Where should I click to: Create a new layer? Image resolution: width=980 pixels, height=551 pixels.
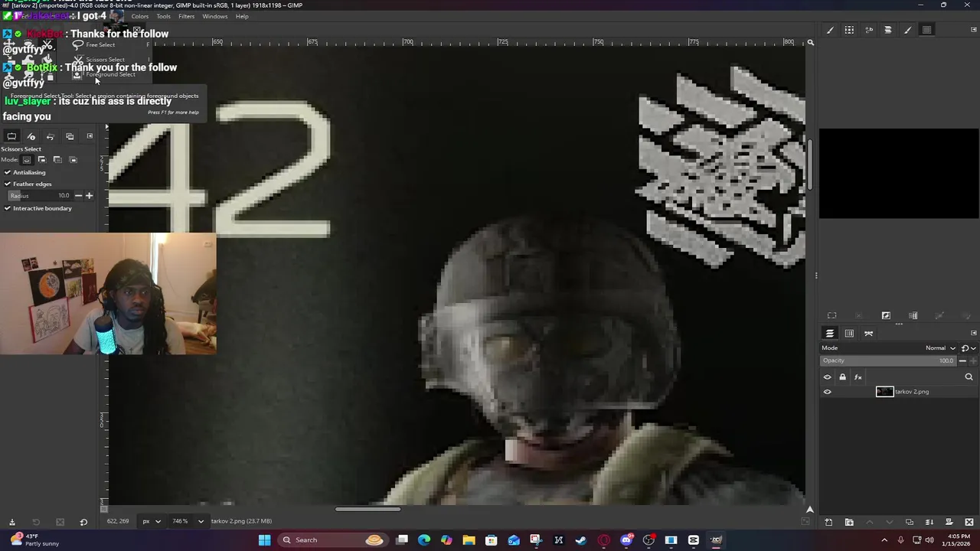828,522
